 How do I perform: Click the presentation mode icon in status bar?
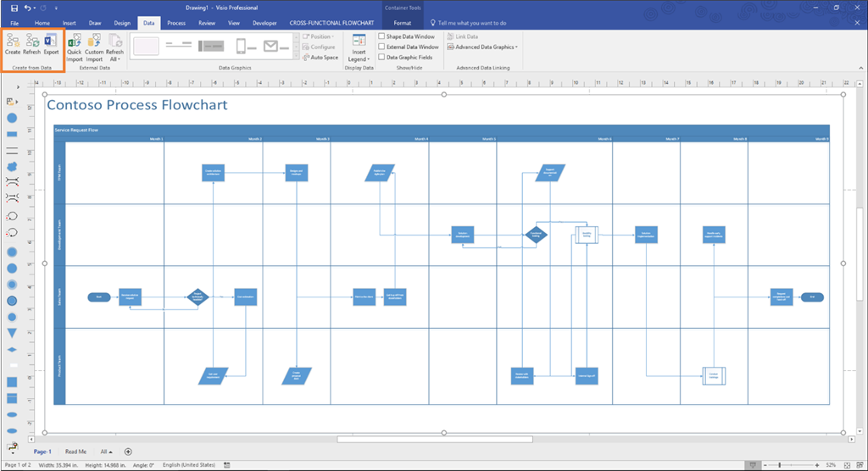point(753,465)
